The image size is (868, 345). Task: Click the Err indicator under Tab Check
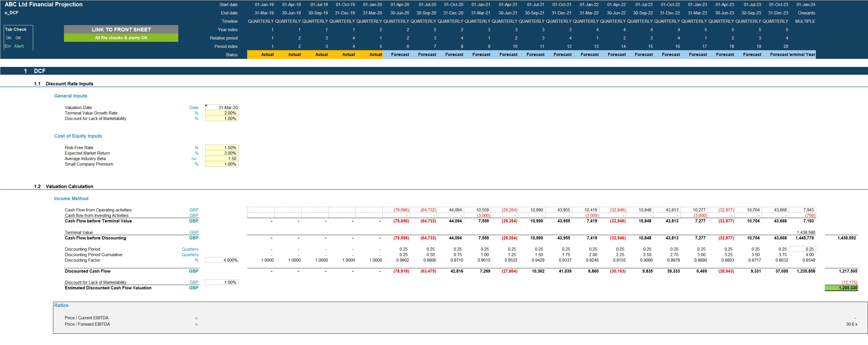pyautogui.click(x=8, y=46)
